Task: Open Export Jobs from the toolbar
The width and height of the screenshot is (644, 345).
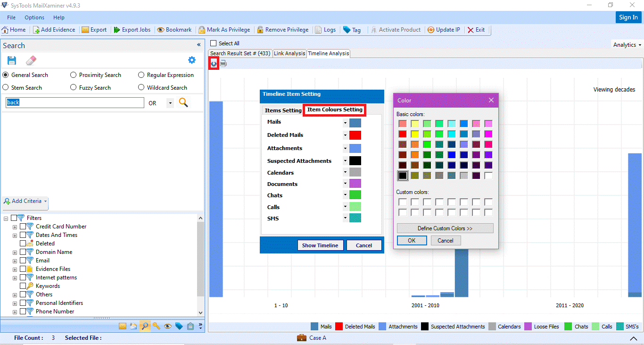Action: [132, 30]
